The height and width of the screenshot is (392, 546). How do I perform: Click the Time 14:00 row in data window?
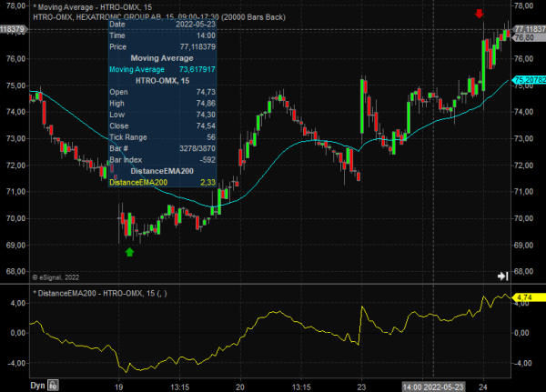click(x=162, y=35)
